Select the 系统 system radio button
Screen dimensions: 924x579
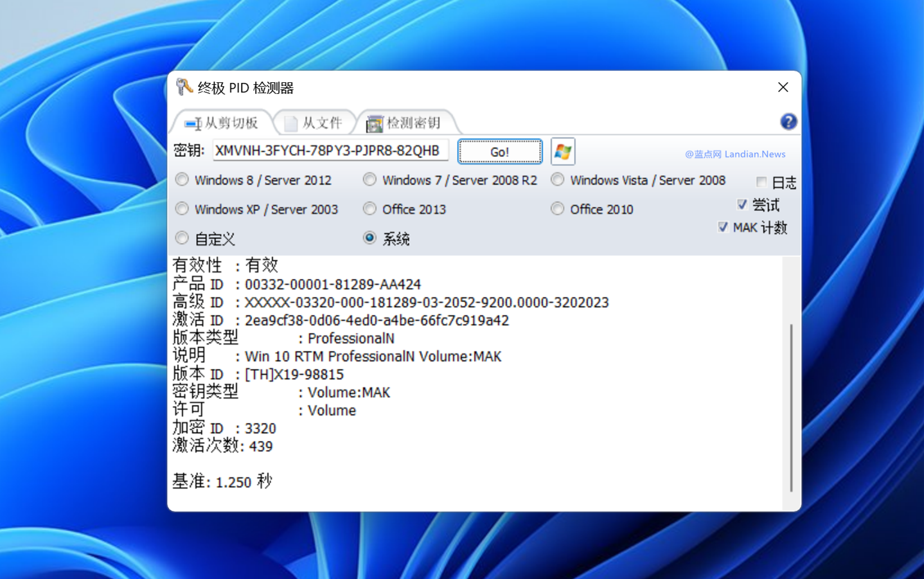click(x=369, y=238)
